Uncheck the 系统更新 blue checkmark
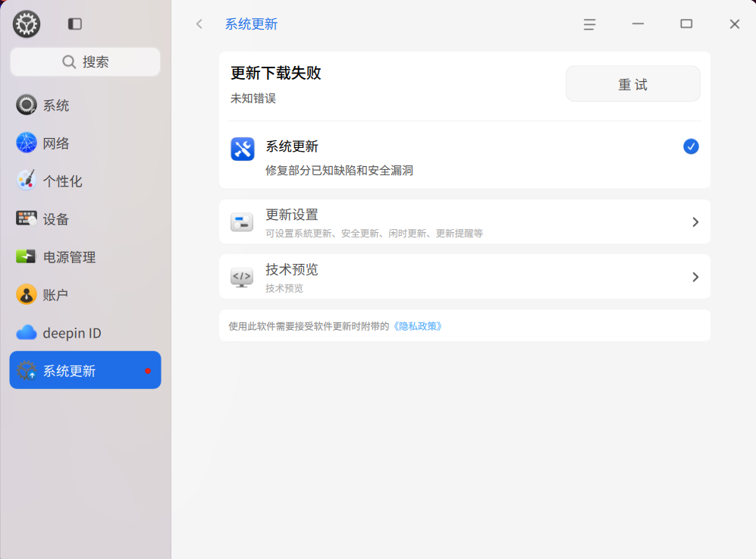Image resolution: width=756 pixels, height=559 pixels. coord(691,146)
